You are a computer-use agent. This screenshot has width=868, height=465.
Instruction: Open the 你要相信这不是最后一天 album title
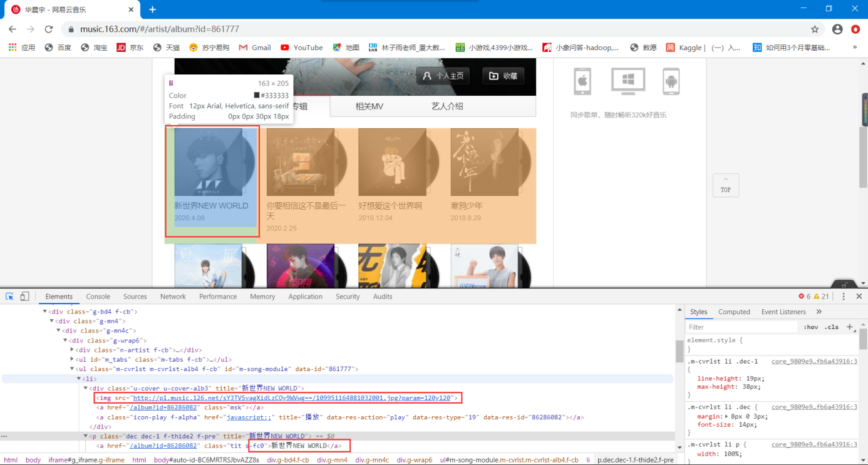[x=306, y=210]
